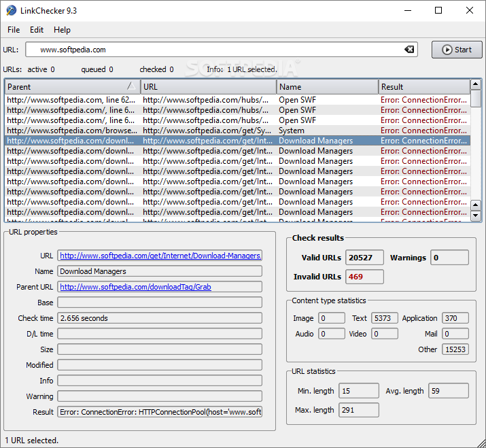Select the row named System
The image size is (486, 448).
(237, 131)
